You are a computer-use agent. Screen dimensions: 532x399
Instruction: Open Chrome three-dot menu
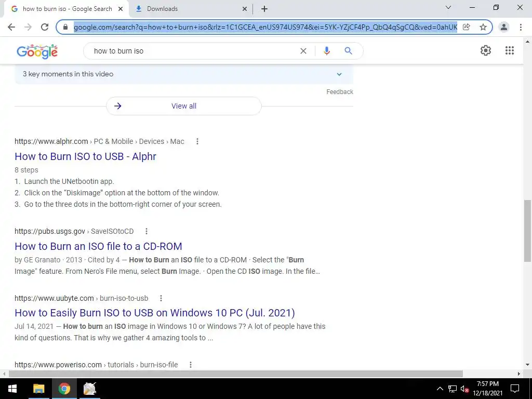(x=521, y=27)
